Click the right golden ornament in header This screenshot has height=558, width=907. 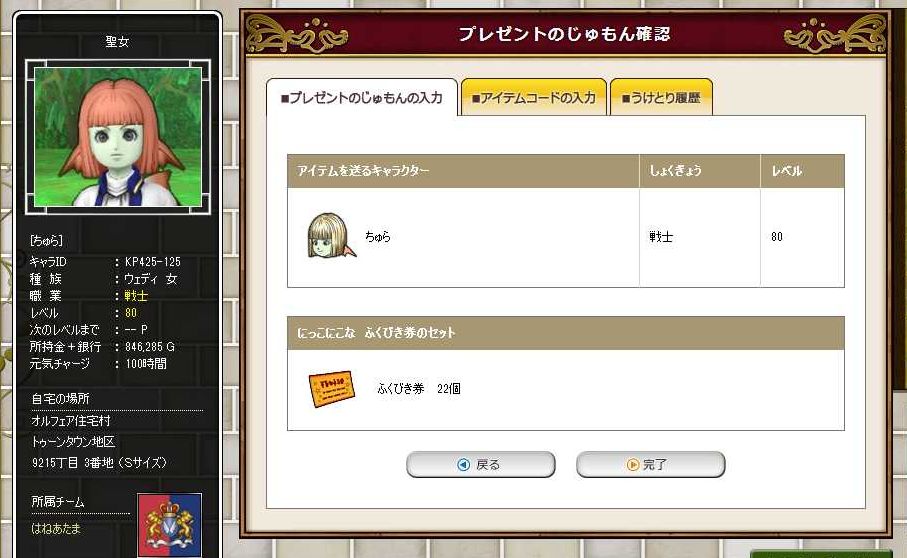click(835, 34)
